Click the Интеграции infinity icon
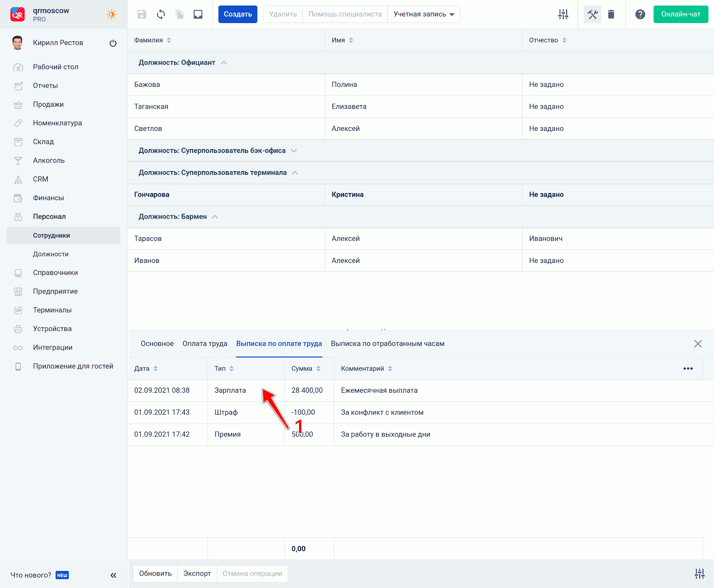This screenshot has width=714, height=588. click(x=18, y=348)
